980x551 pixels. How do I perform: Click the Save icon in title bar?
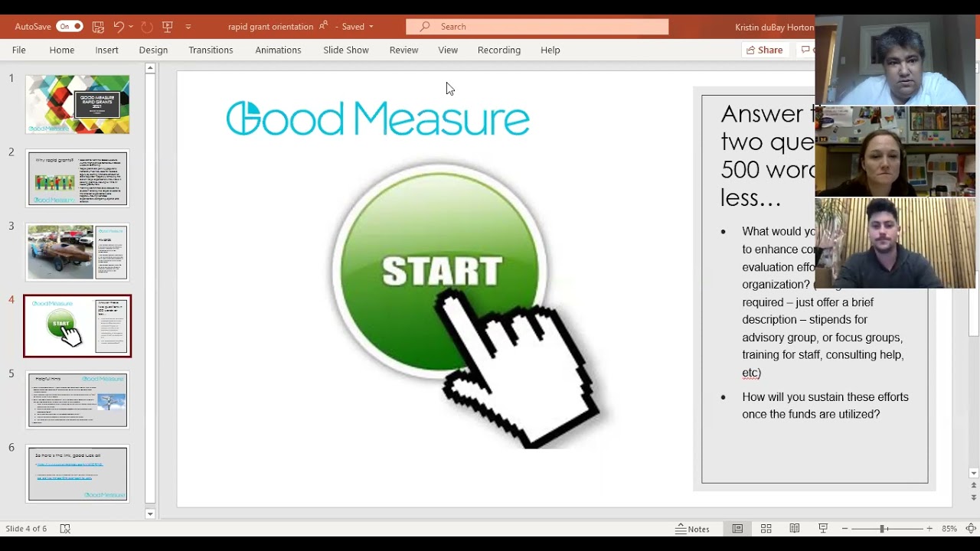coord(98,26)
